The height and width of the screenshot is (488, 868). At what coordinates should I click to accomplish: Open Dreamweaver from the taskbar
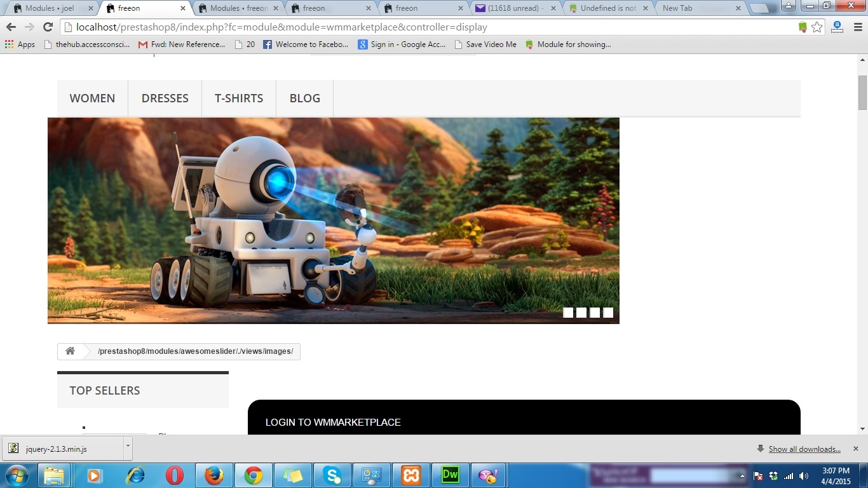[451, 475]
